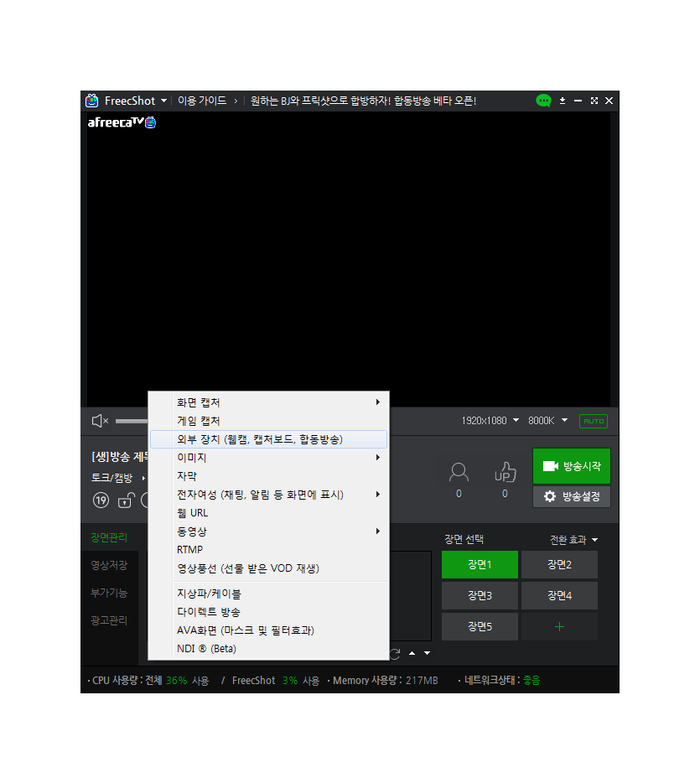Screen dimensions: 700x783
Task: Open 방송설정 broadcast settings
Action: [572, 496]
